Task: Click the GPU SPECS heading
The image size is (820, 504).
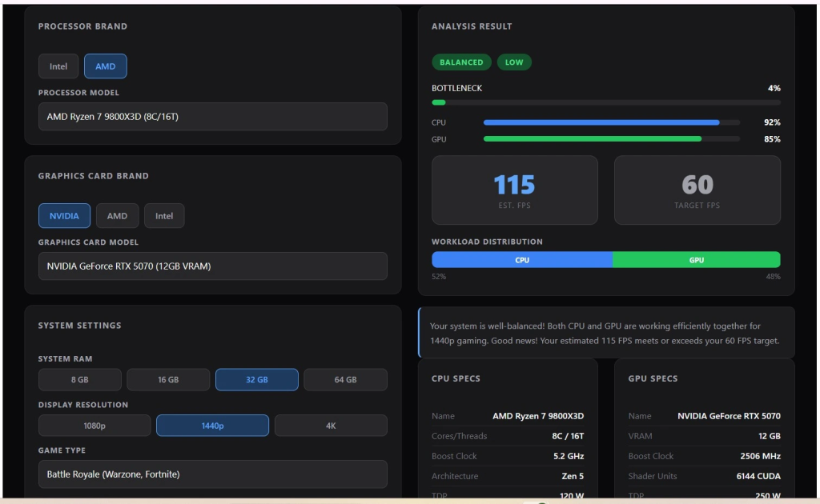Action: 653,378
